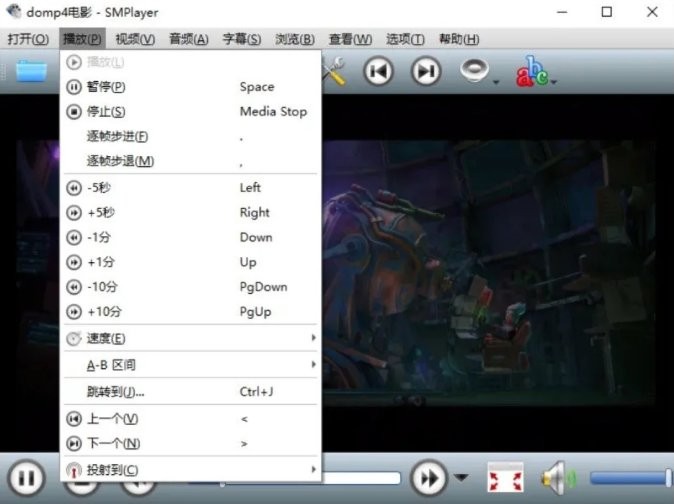Open 跳转到(J)... dialog
Viewport: 674px width, 504px height.
coord(190,392)
